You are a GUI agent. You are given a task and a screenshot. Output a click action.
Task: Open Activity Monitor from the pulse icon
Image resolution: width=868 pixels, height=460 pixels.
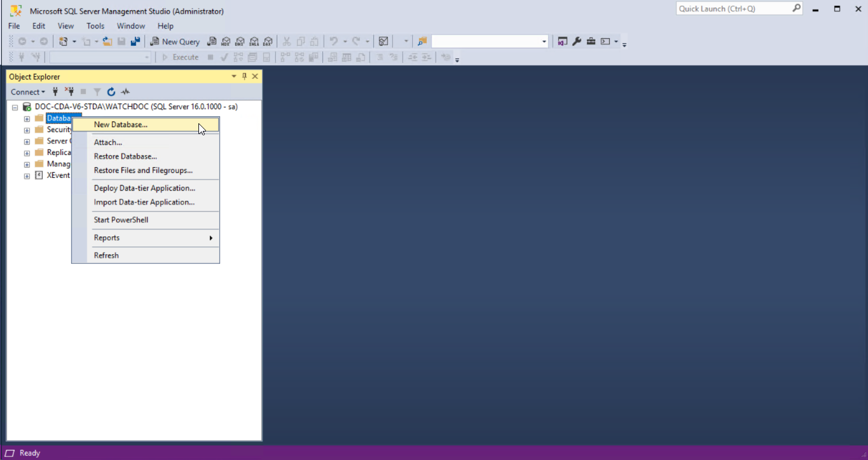tap(125, 91)
